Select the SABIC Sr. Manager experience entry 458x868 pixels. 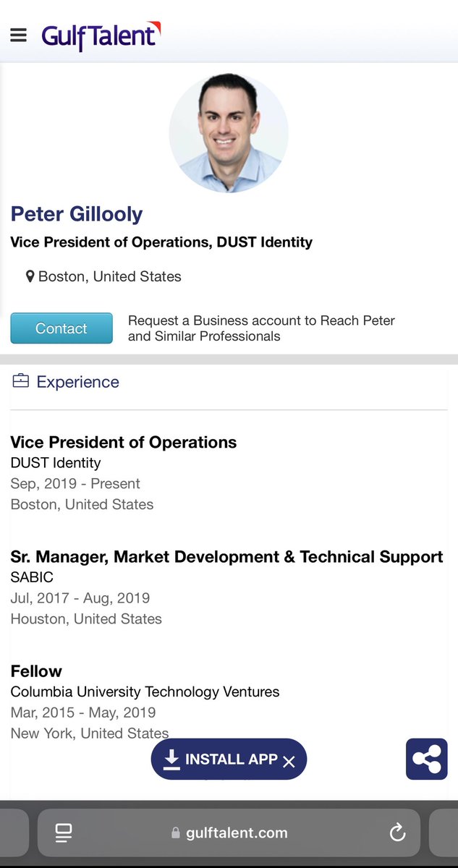tap(226, 557)
